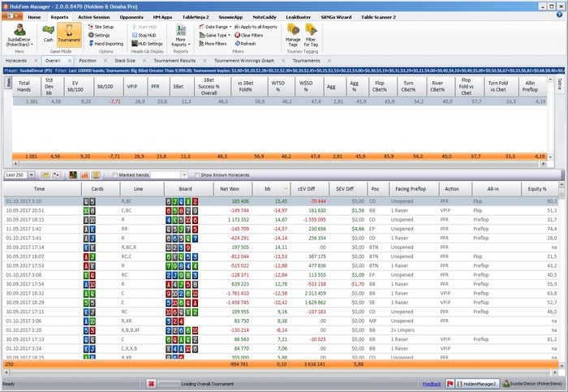Image resolution: width=568 pixels, height=392 pixels.
Task: Open the Last 250 dropdown
Action: point(32,175)
